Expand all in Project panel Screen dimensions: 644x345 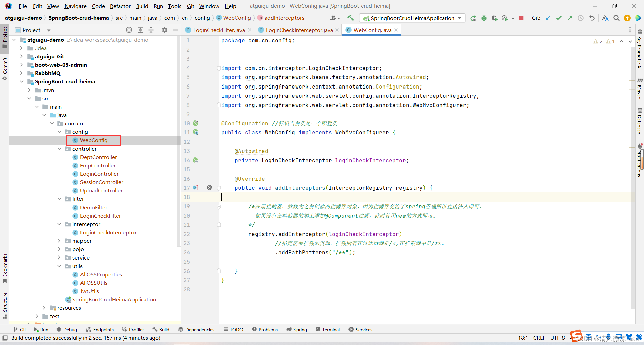(x=140, y=30)
